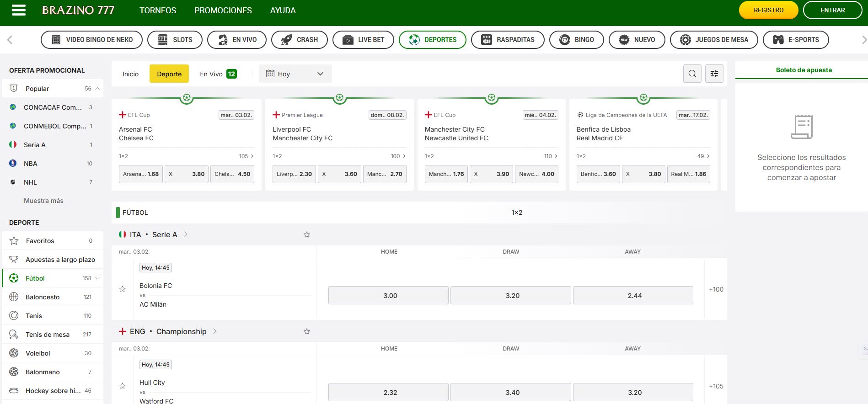Click the star icon beside Favoritos
Screen dimensions: 868x404
(14, 241)
